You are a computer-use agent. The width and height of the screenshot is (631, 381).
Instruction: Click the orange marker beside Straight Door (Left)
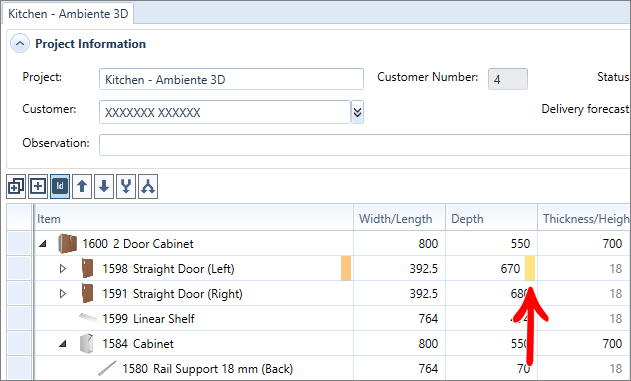(x=346, y=268)
